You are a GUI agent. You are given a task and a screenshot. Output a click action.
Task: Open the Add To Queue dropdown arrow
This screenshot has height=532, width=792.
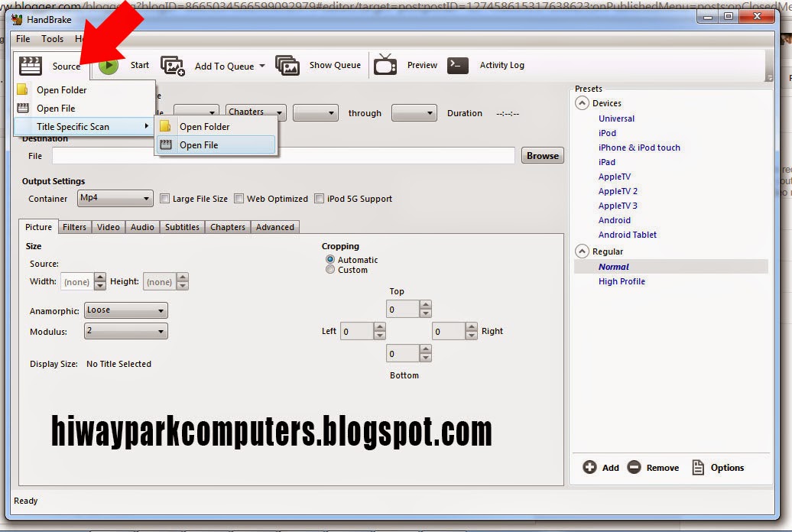tap(262, 66)
